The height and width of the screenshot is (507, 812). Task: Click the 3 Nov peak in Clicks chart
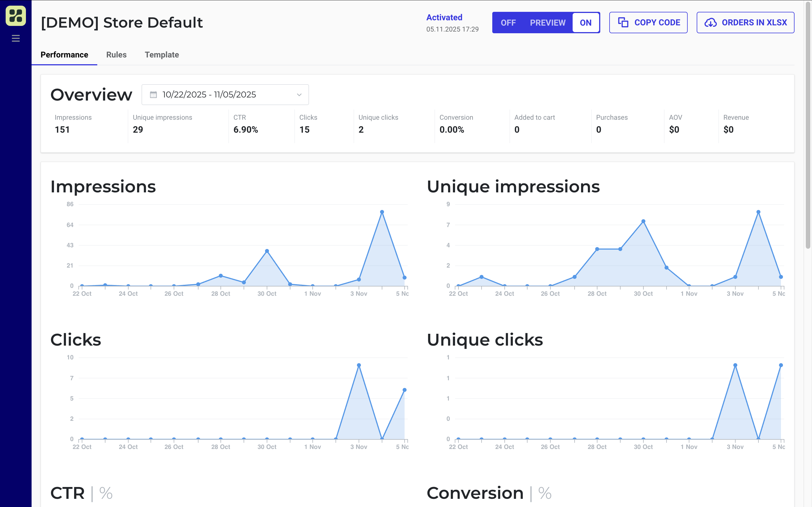[359, 365]
